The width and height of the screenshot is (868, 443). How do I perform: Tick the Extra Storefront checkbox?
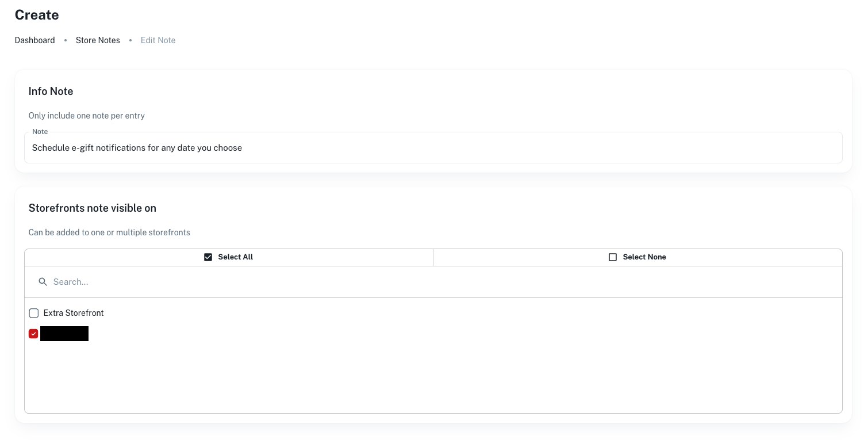click(34, 313)
